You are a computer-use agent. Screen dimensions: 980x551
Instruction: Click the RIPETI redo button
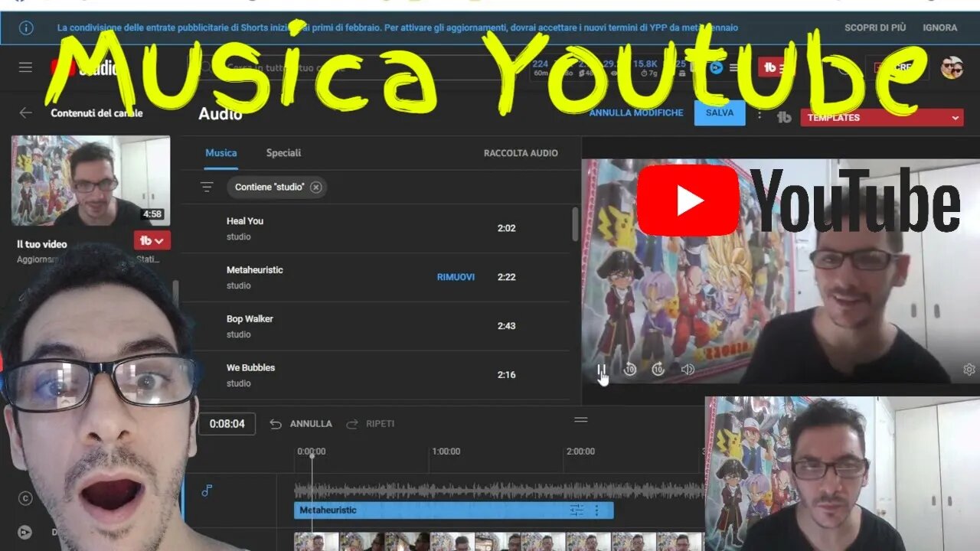coord(371,423)
